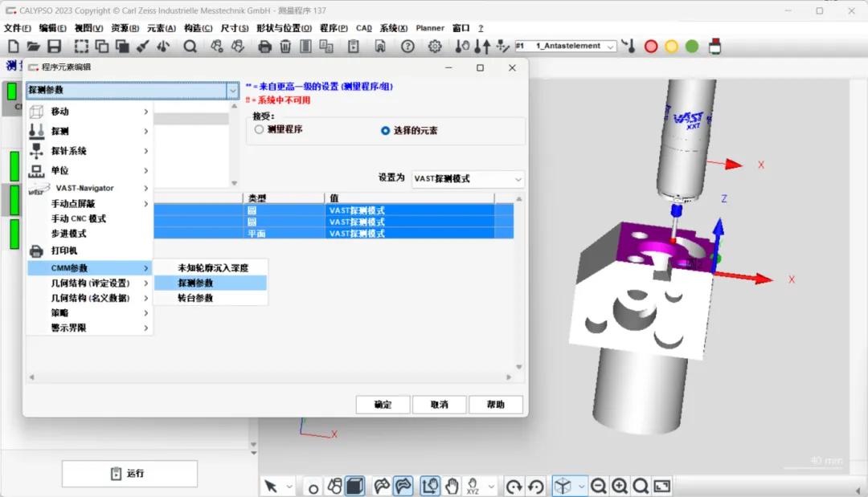The height and width of the screenshot is (497, 868).
Task: Choose 探测参数 from the CMM参数 submenu
Action: (211, 283)
